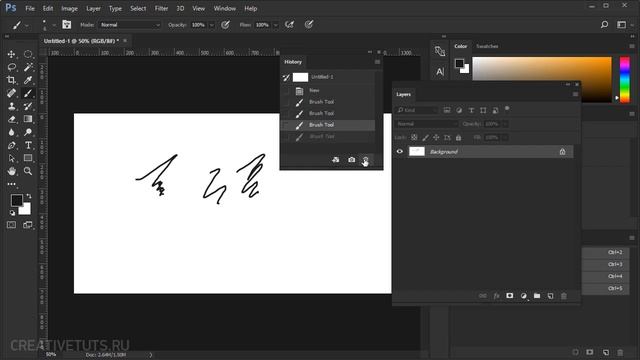Open the layer Kind filter dropdown
640x360 pixels.
point(417,110)
